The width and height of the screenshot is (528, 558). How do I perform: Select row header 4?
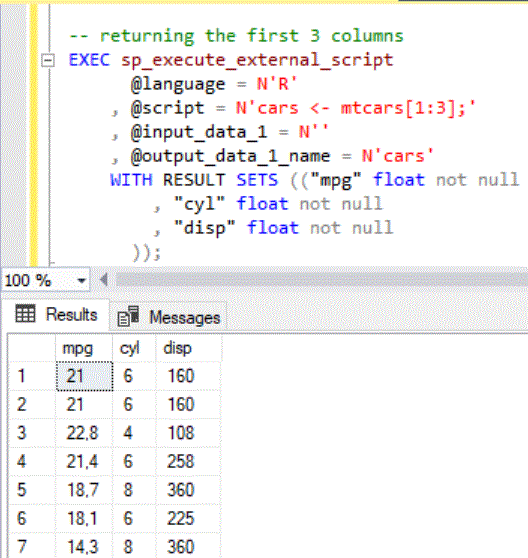click(32, 462)
